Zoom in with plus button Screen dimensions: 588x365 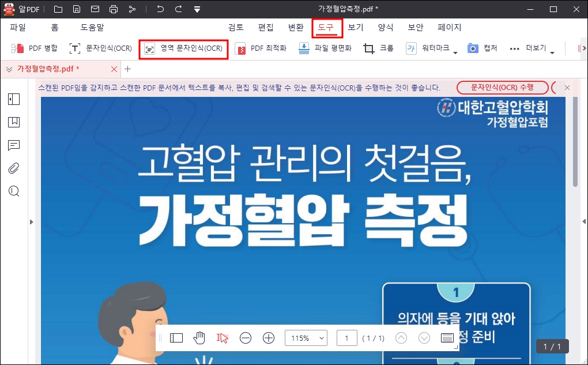point(269,338)
